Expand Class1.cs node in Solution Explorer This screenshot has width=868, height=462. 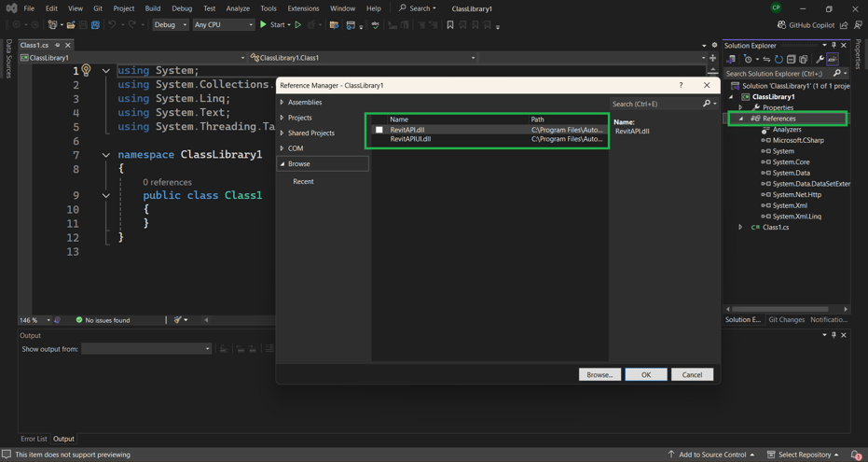point(740,227)
